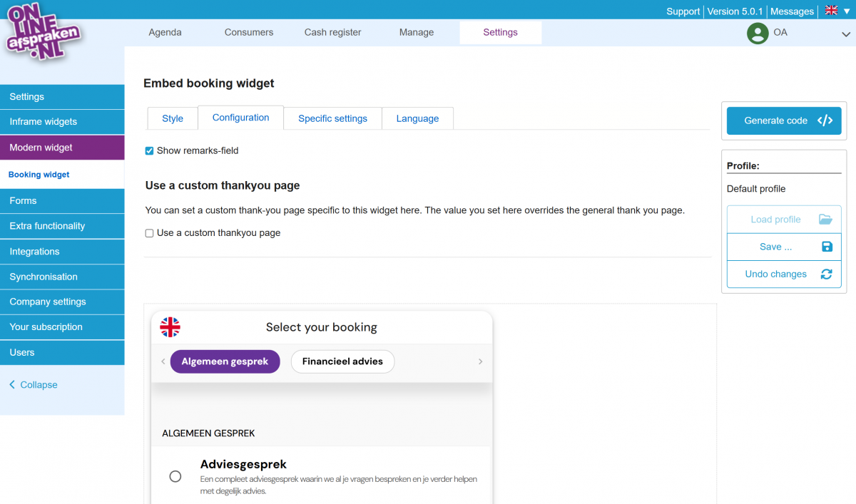Open the Support link
Image resolution: width=856 pixels, height=504 pixels.
(x=683, y=11)
